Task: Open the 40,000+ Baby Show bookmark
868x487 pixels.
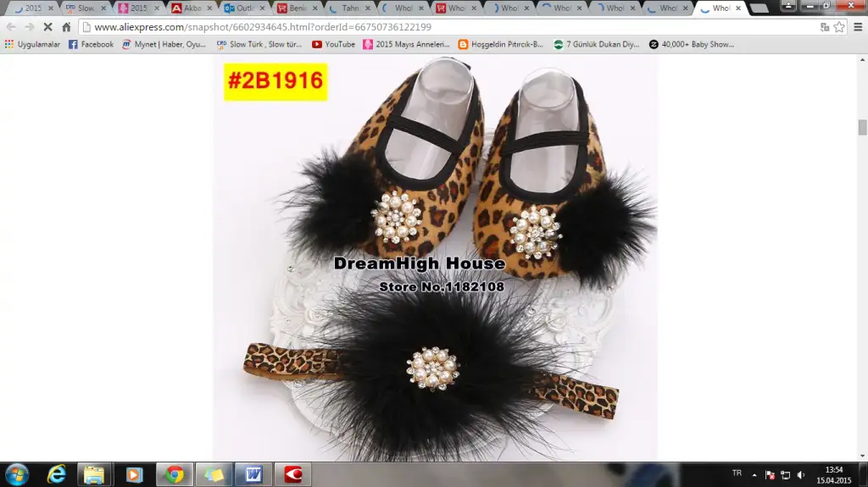Action: (x=692, y=44)
